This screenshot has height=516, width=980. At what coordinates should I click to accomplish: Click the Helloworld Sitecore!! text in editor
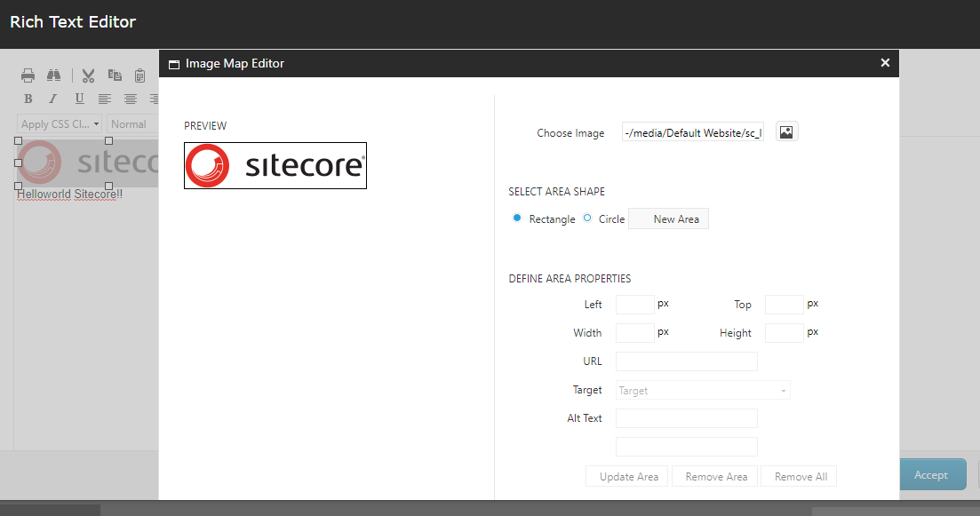69,194
